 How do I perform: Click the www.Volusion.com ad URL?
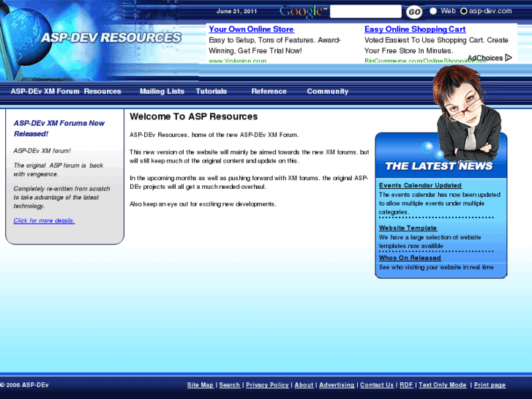point(238,61)
